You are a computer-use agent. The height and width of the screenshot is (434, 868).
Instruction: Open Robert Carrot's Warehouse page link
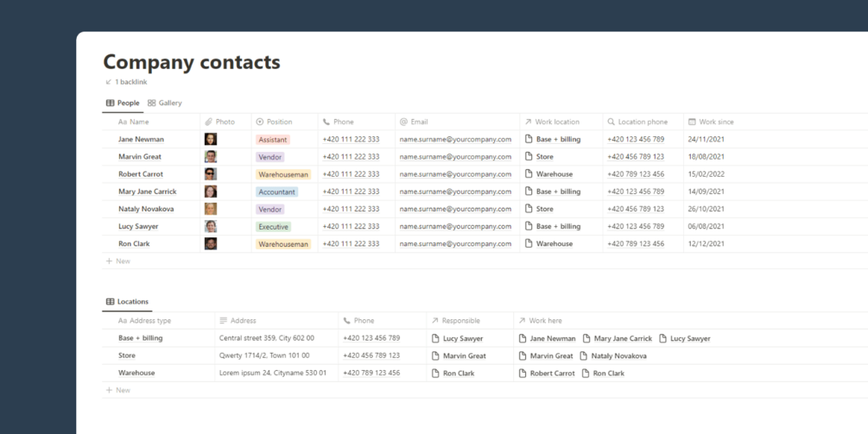pos(548,174)
